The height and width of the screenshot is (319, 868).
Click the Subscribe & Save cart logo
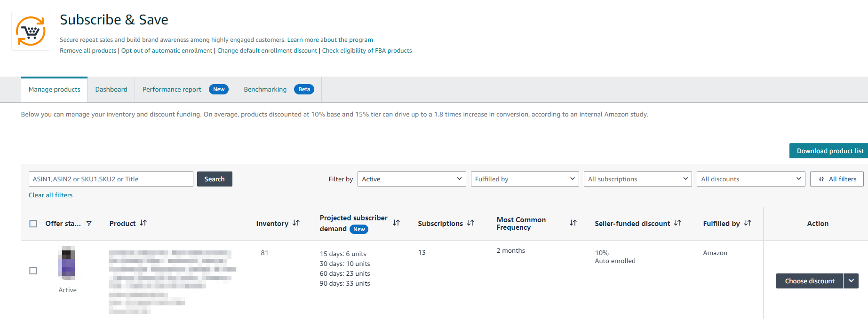tap(31, 31)
